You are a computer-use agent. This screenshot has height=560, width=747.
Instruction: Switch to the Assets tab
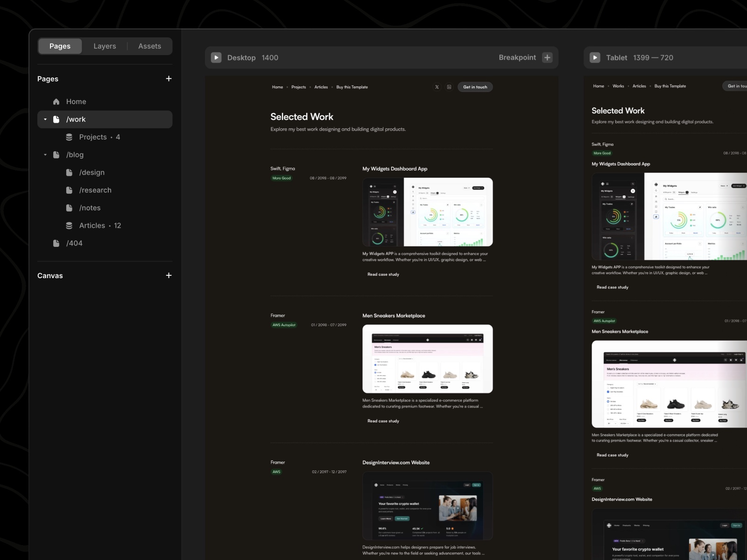(x=149, y=46)
